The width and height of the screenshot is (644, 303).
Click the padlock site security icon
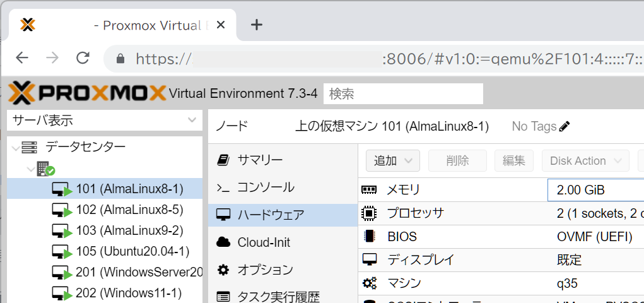120,59
